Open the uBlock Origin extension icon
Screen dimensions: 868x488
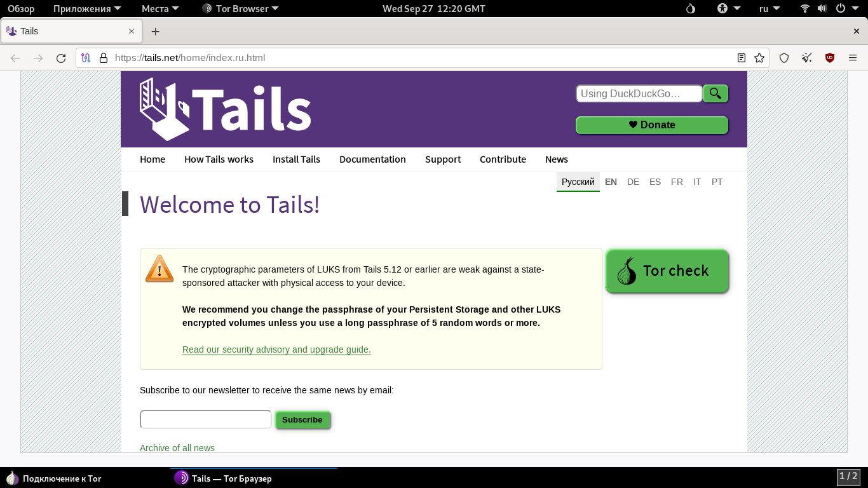pyautogui.click(x=830, y=58)
